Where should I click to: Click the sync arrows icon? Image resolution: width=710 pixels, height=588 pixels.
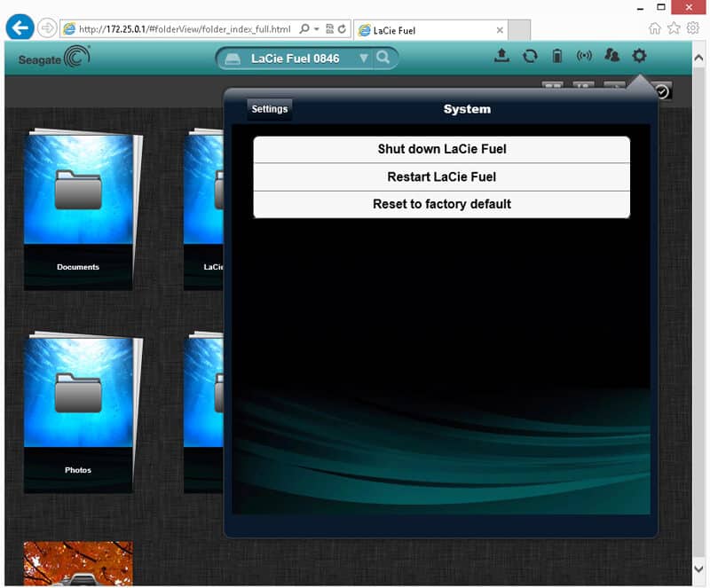click(530, 56)
